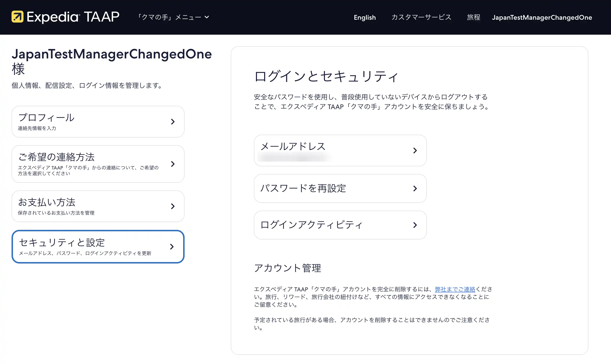The image size is (611, 364).
Task: Open ログインアクティビティ
Action: pos(340,225)
